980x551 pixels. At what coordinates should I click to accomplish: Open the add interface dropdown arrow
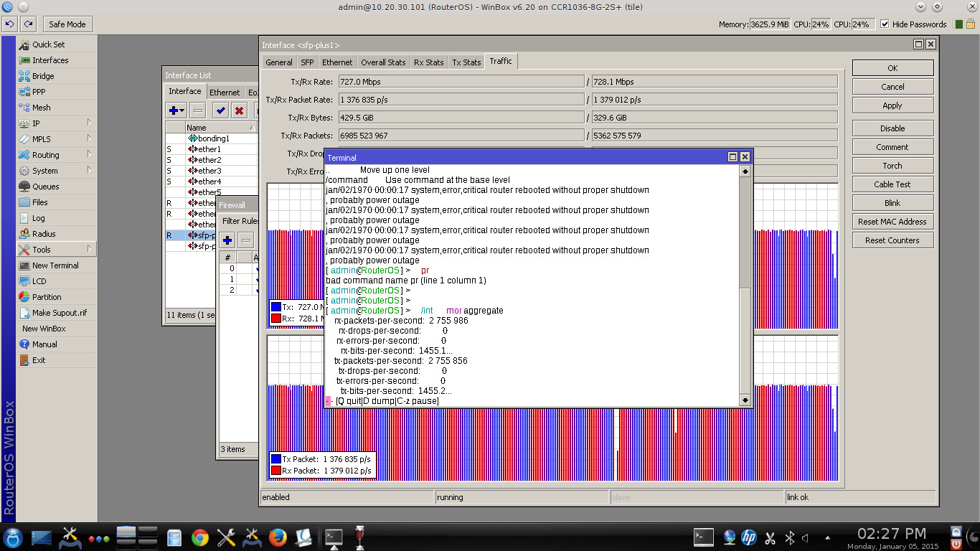click(182, 110)
